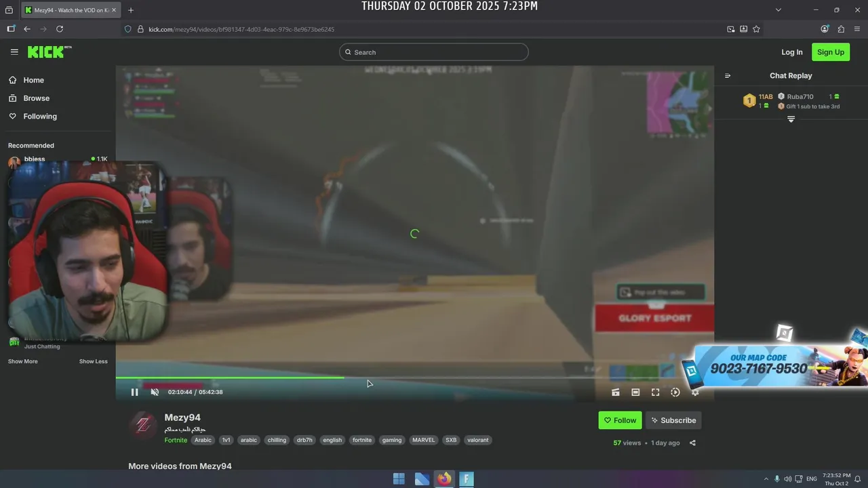Click the Log In button
The height and width of the screenshot is (488, 868).
point(791,52)
